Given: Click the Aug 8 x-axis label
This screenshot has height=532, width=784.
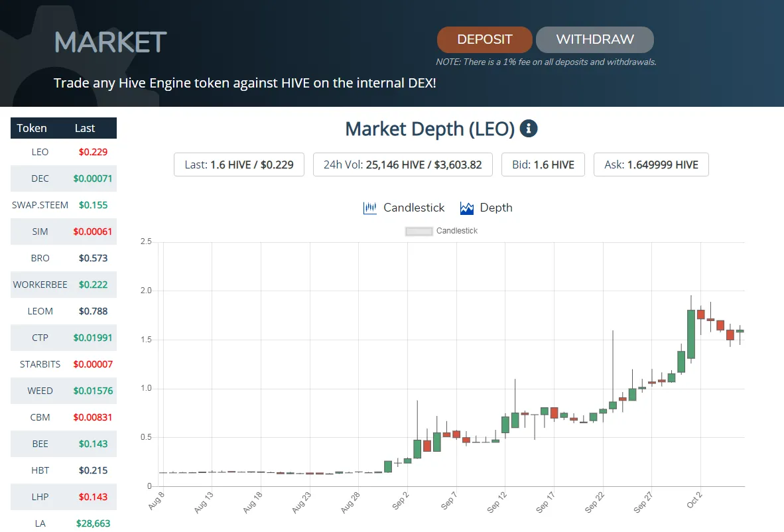Looking at the screenshot, I should click(x=157, y=501).
